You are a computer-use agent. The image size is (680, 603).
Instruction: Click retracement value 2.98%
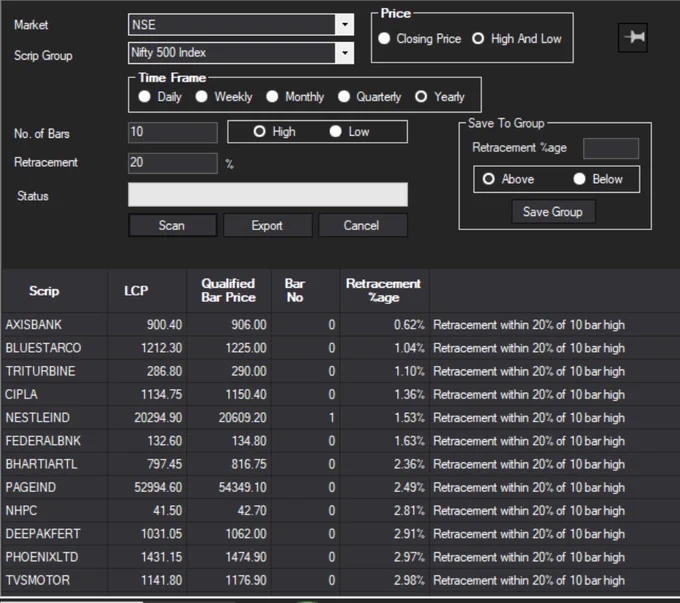point(409,580)
